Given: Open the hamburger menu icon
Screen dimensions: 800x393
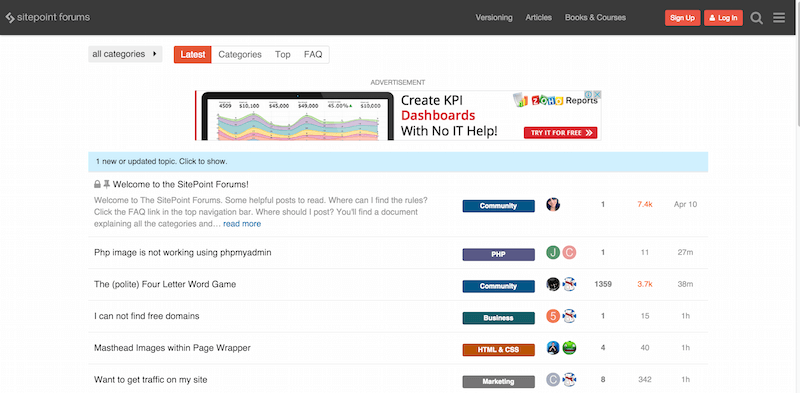Looking at the screenshot, I should (779, 18).
